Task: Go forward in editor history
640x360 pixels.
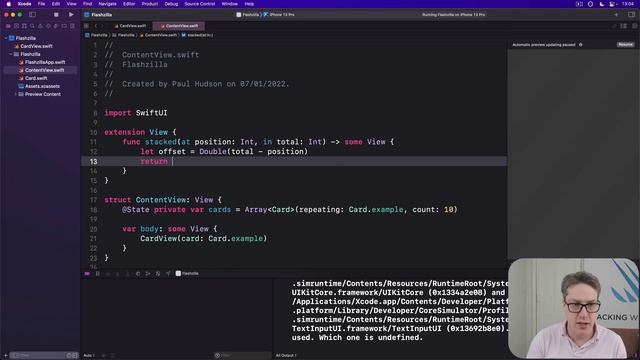Action: [102, 26]
